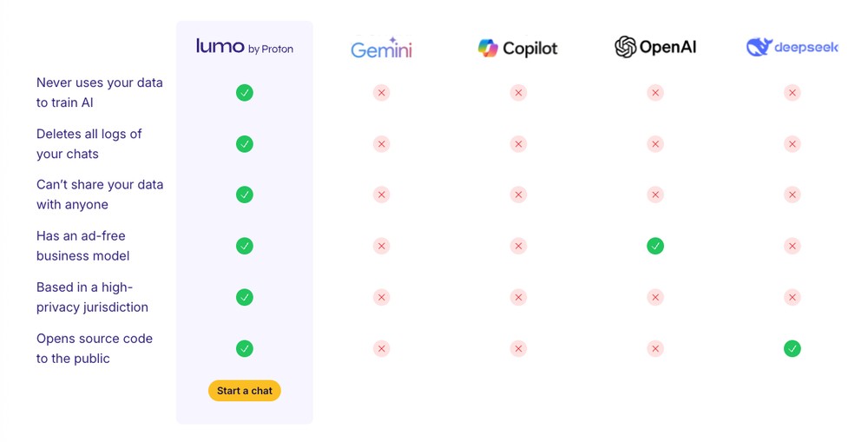Click the Lumo by Proton logo

(x=245, y=47)
